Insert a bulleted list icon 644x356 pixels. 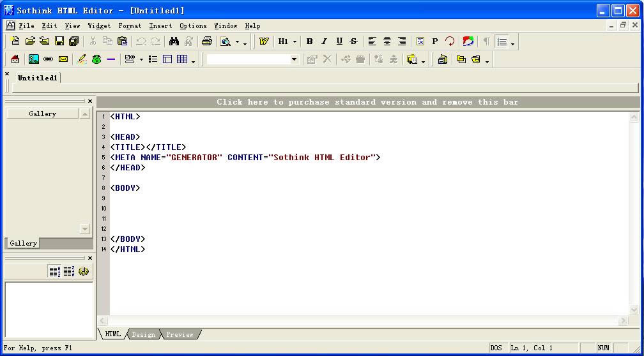(x=153, y=59)
